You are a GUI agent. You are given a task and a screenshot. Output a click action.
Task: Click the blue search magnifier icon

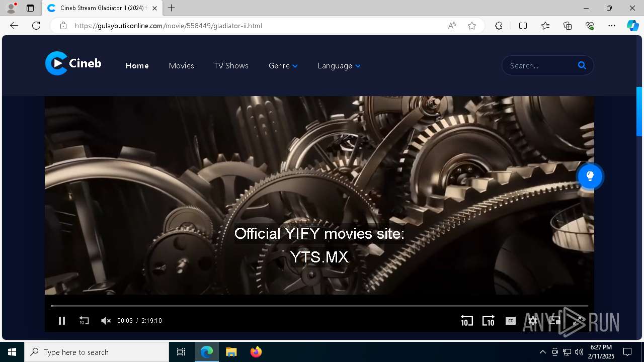click(582, 65)
